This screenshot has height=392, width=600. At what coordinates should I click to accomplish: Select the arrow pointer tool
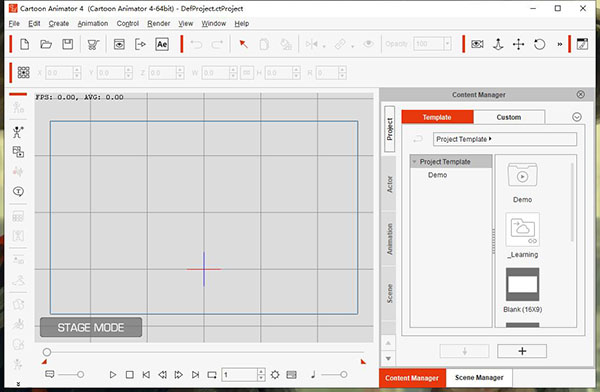pos(243,44)
